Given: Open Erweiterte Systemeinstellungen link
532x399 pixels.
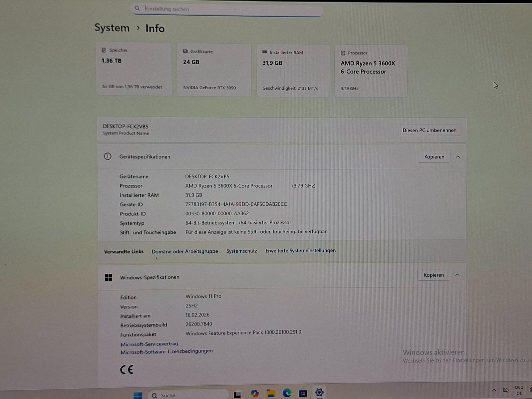Looking at the screenshot, I should coord(300,251).
